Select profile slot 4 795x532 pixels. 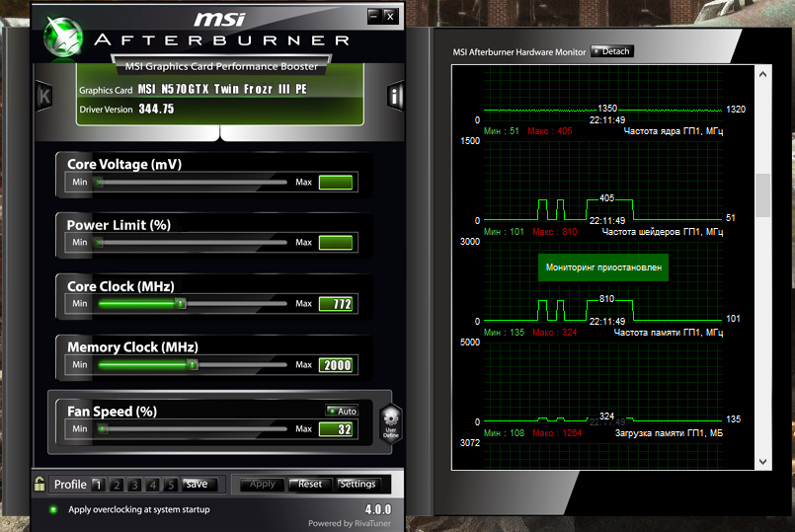point(153,485)
